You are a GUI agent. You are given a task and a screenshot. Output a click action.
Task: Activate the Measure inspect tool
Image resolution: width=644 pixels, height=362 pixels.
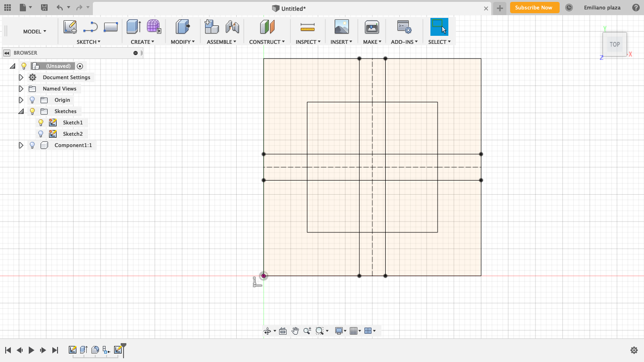pos(307,27)
